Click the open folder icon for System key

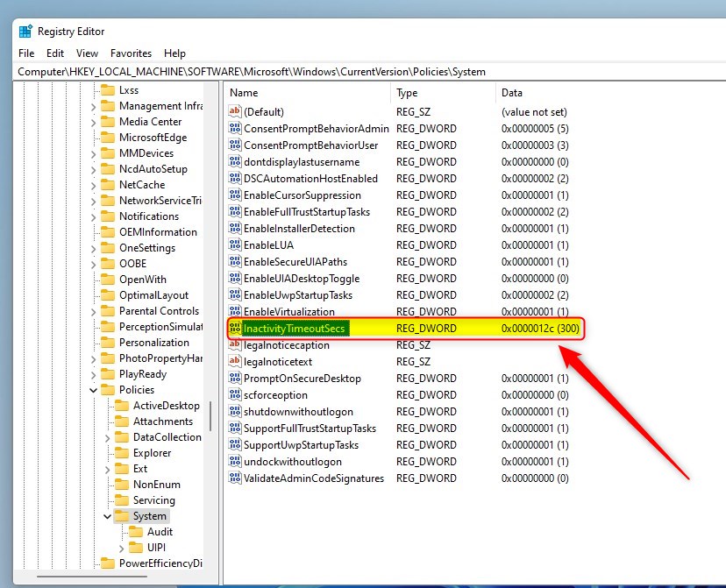(x=122, y=516)
